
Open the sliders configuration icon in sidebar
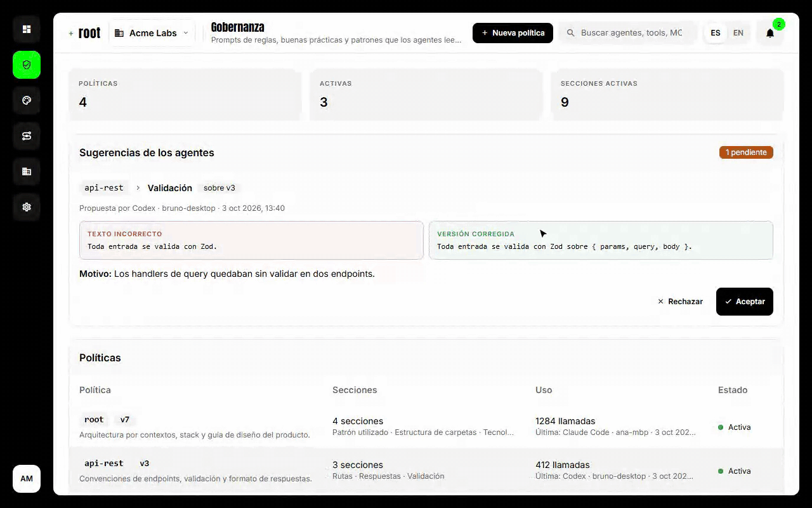tap(27, 136)
